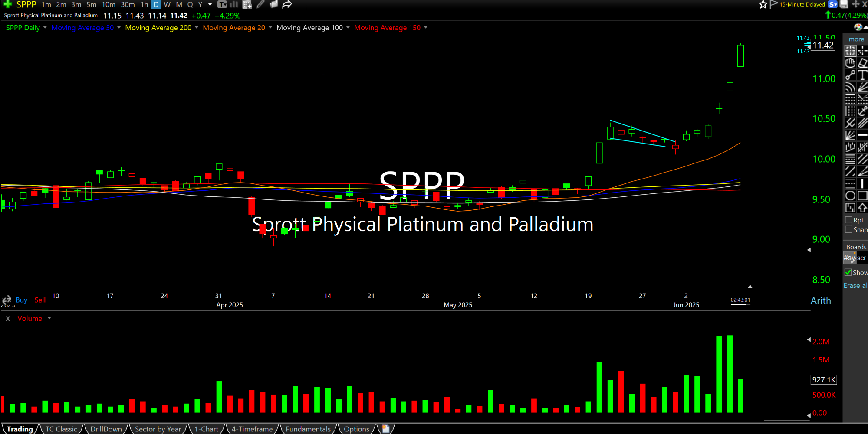Enable the Rpt checkbox

coord(848,220)
